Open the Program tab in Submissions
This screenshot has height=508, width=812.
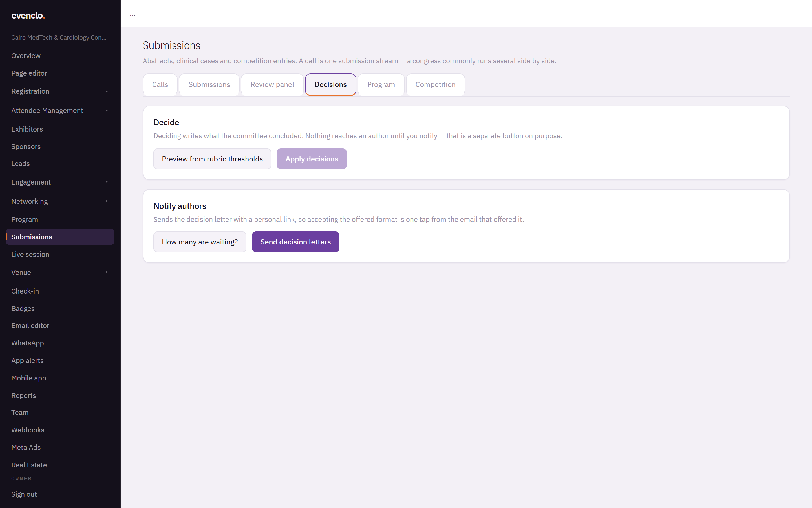(381, 85)
